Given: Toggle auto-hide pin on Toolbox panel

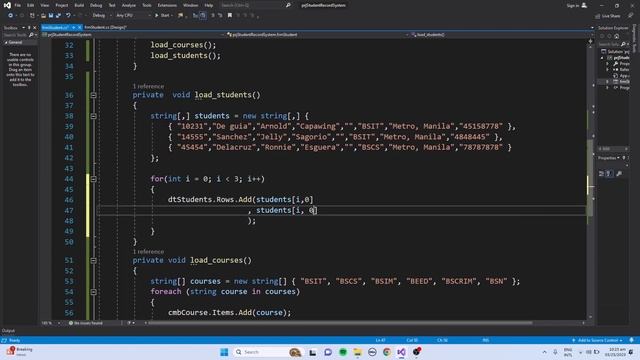Looking at the screenshot, I should click(x=29, y=28).
